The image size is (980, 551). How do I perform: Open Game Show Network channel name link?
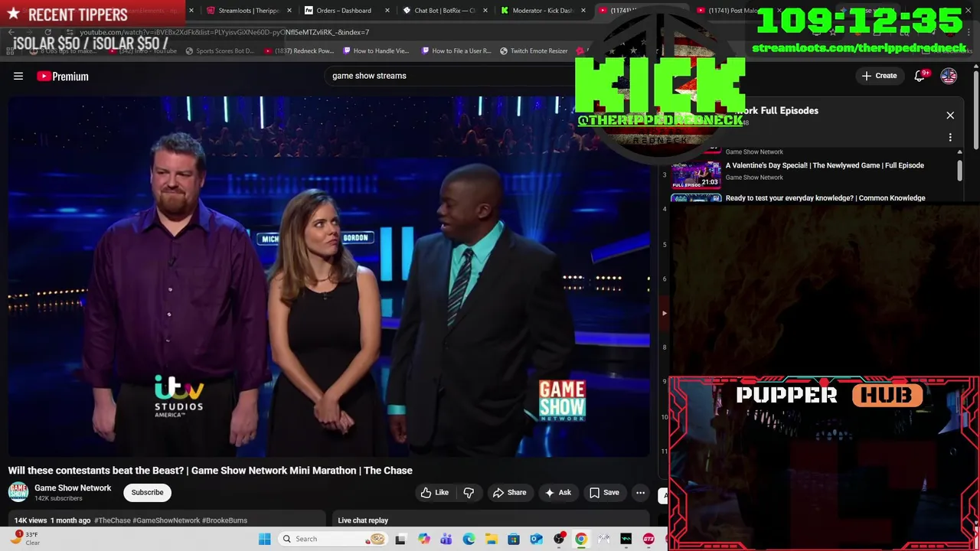click(73, 488)
